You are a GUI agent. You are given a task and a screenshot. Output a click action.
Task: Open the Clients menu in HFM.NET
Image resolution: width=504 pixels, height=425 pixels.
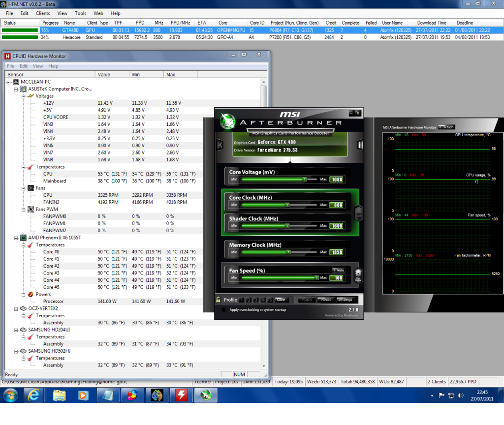[x=43, y=13]
